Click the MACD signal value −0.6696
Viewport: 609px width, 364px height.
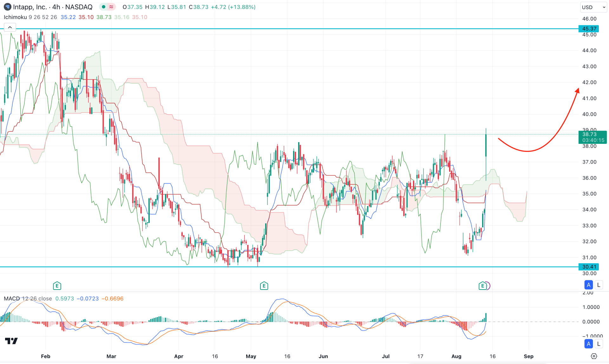click(112, 298)
